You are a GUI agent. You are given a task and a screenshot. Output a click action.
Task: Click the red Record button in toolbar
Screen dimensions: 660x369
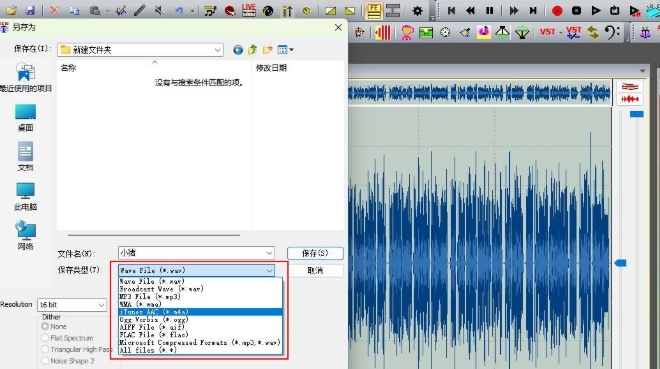tap(557, 11)
